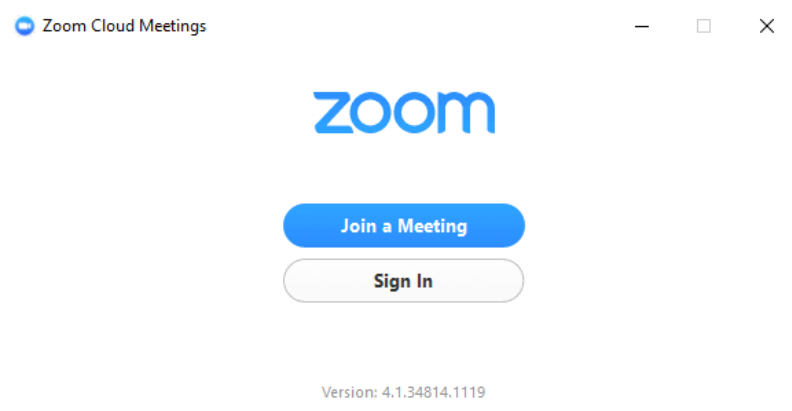Select the white Sign In outlined button
792x411 pixels.
(403, 281)
